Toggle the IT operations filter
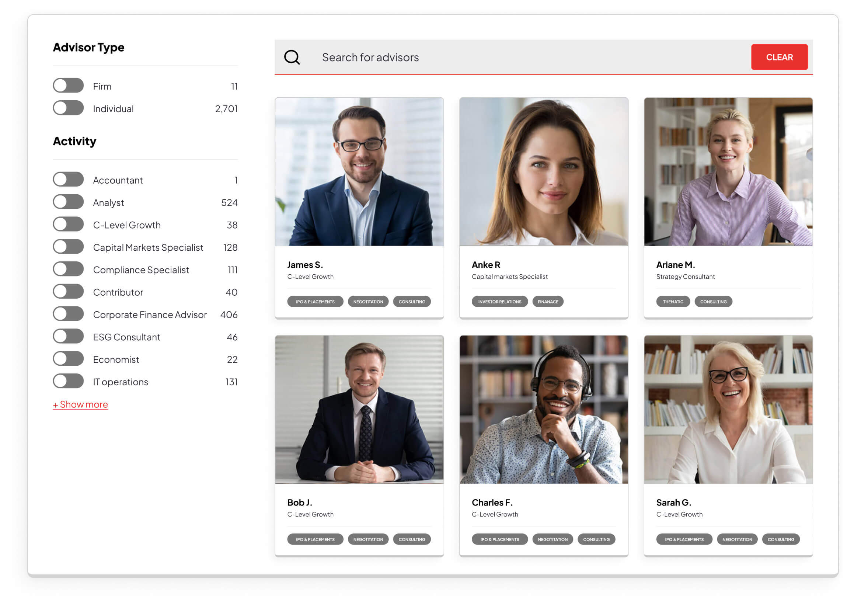This screenshot has height=605, width=868. [69, 381]
